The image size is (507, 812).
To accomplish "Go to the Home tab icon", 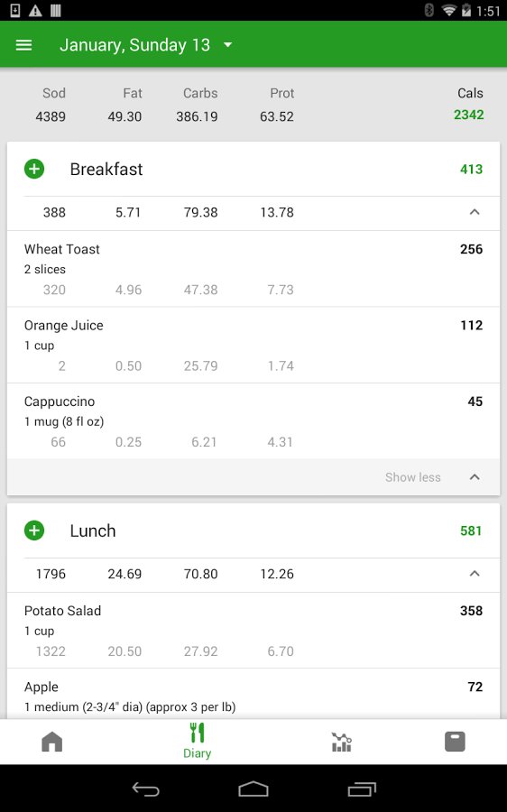I will 51,742.
